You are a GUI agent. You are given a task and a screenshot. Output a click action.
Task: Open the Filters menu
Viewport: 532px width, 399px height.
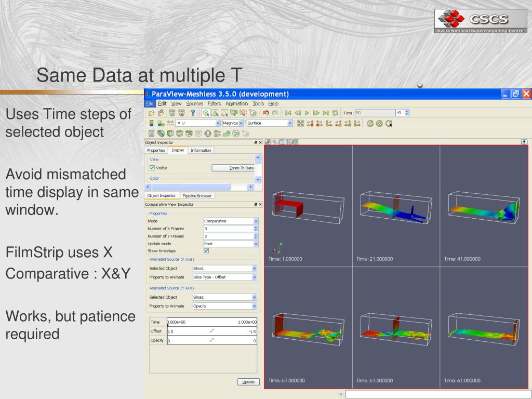click(x=215, y=103)
